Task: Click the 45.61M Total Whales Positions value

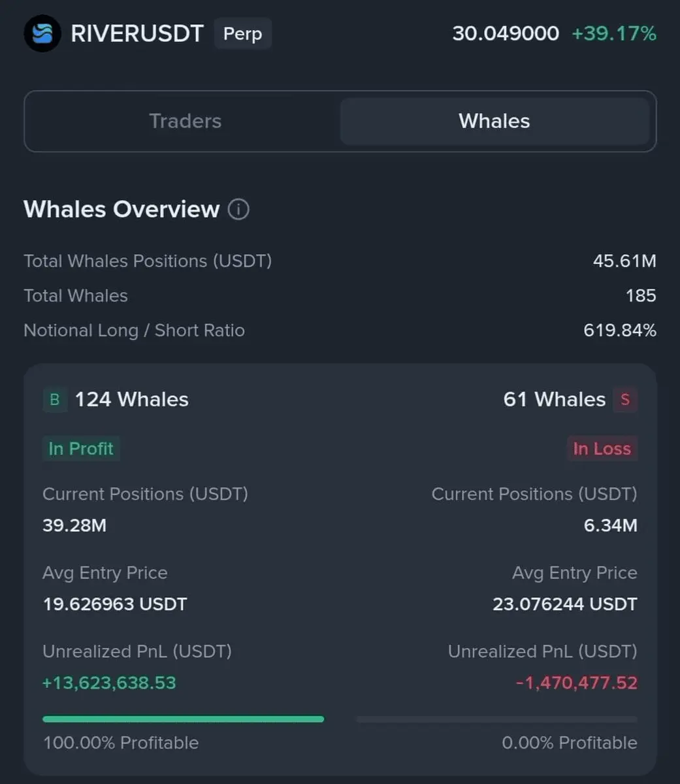Action: [x=624, y=261]
